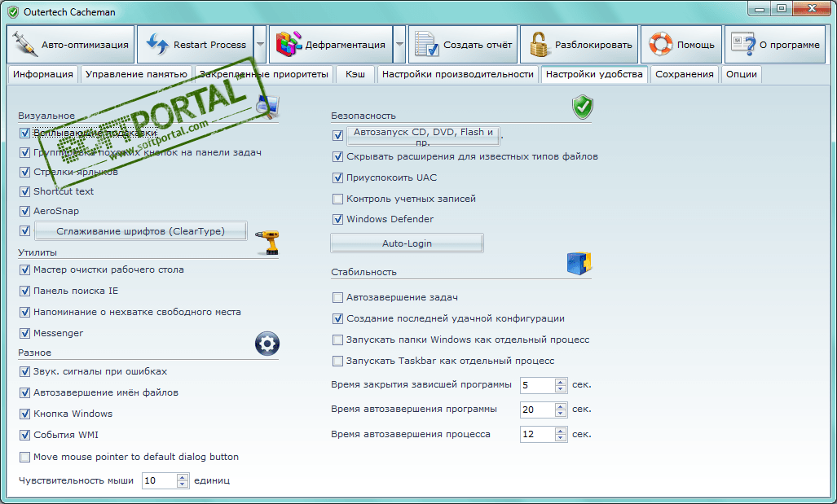The width and height of the screenshot is (837, 504).
Task: Click the Auto-Login button
Action: click(407, 243)
